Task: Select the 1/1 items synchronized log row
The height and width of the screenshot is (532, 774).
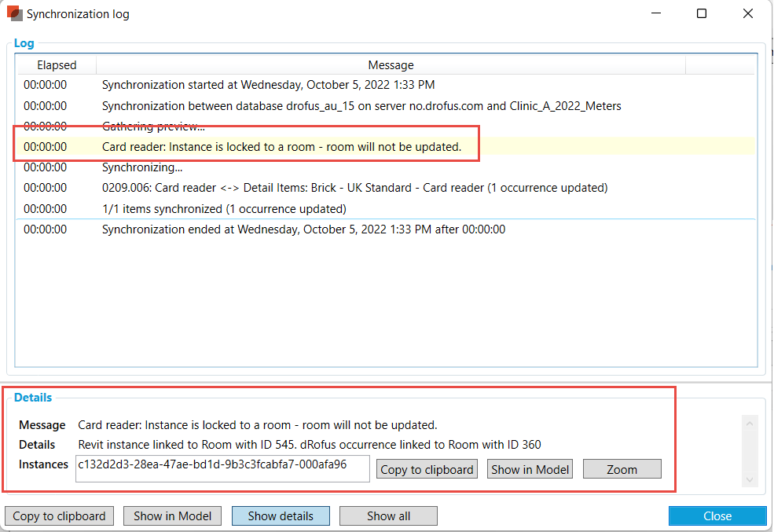Action: (224, 209)
